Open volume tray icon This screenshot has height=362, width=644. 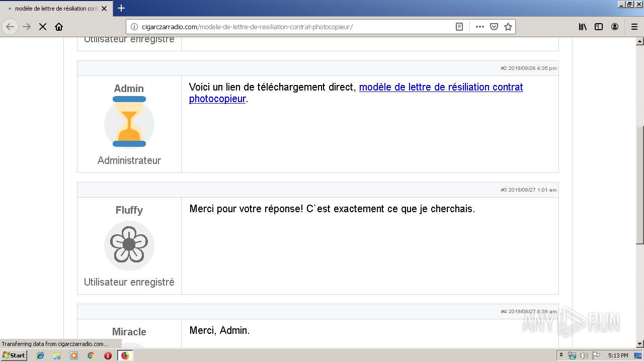584,355
